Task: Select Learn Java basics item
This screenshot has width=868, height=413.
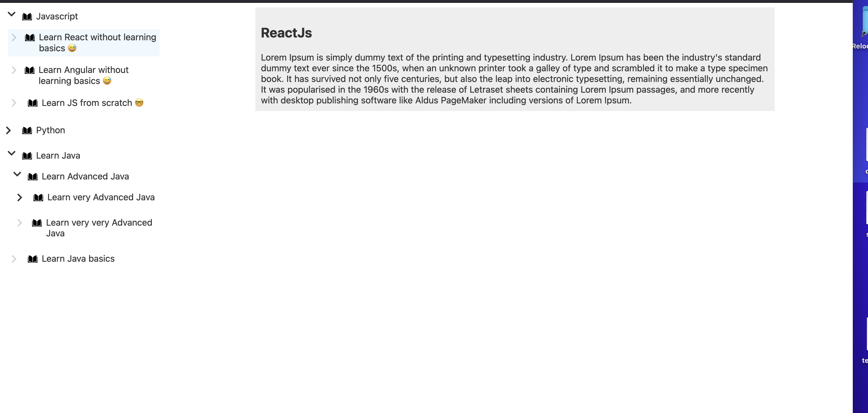Action: point(78,259)
